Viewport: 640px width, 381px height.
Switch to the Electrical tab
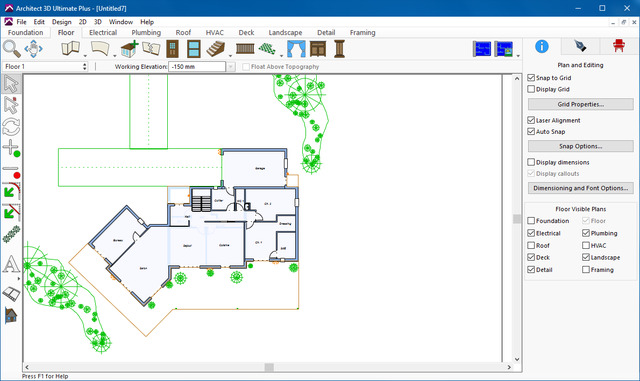(x=103, y=33)
